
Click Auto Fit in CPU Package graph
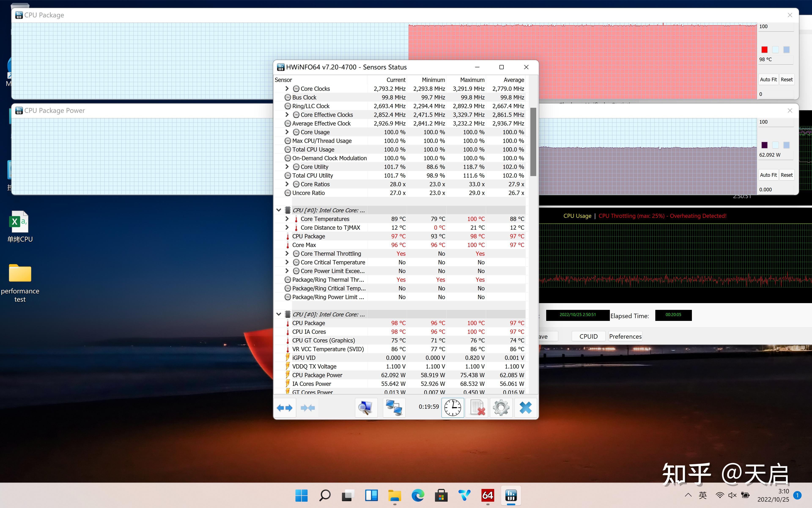(768, 80)
